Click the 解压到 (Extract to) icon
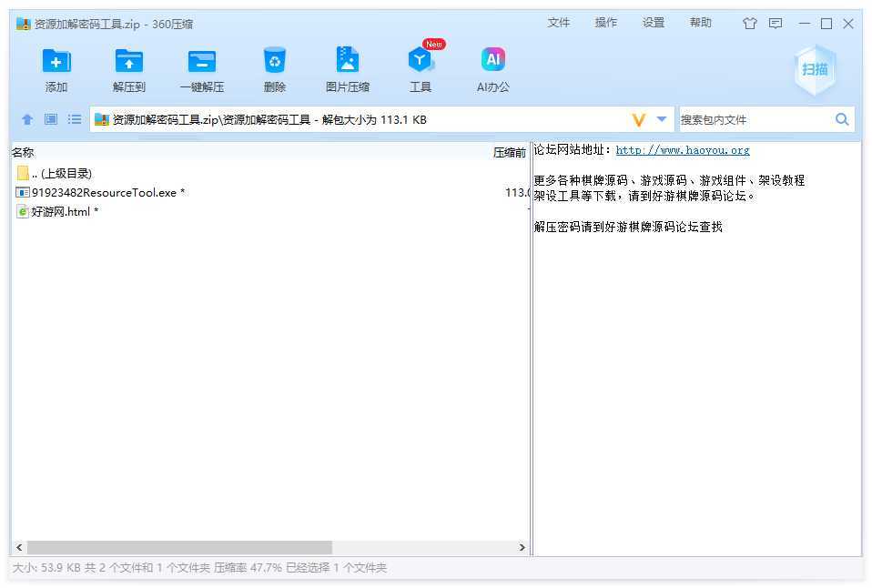Image resolution: width=872 pixels, height=588 pixels. tap(129, 62)
